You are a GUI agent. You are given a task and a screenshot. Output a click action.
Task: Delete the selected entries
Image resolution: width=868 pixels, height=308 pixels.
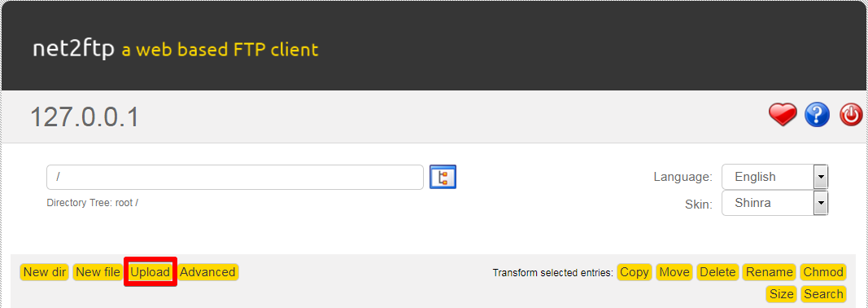click(x=718, y=272)
